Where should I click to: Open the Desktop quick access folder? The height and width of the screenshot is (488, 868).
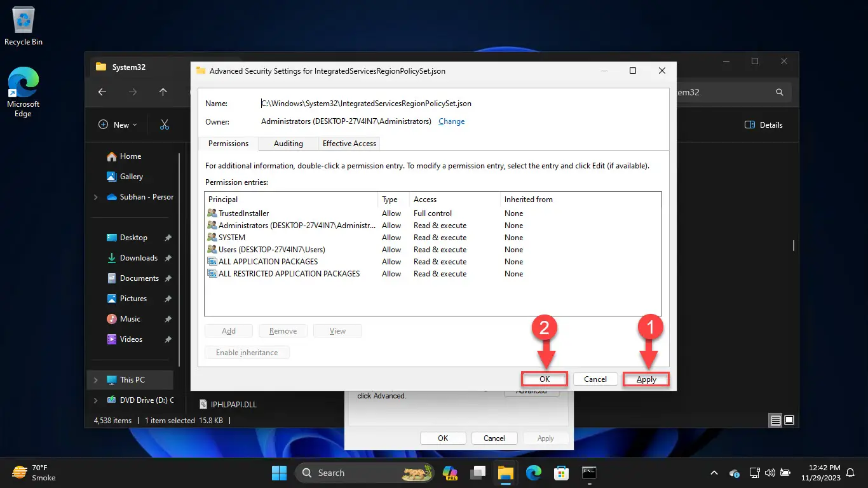click(x=133, y=238)
